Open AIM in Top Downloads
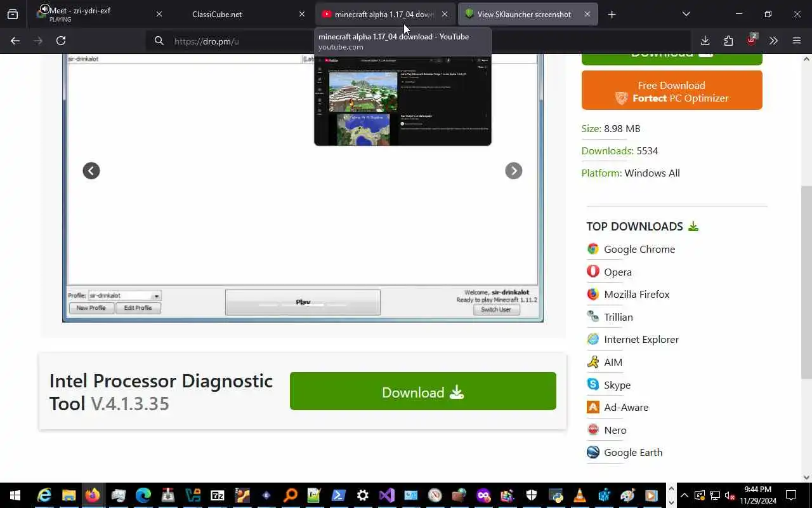 613,362
